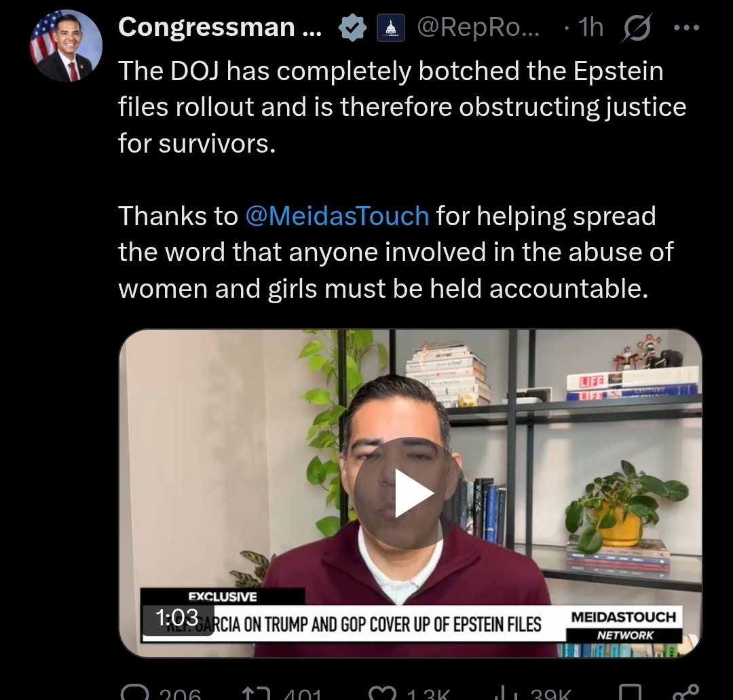Click the 1.3K likes count

click(428, 695)
